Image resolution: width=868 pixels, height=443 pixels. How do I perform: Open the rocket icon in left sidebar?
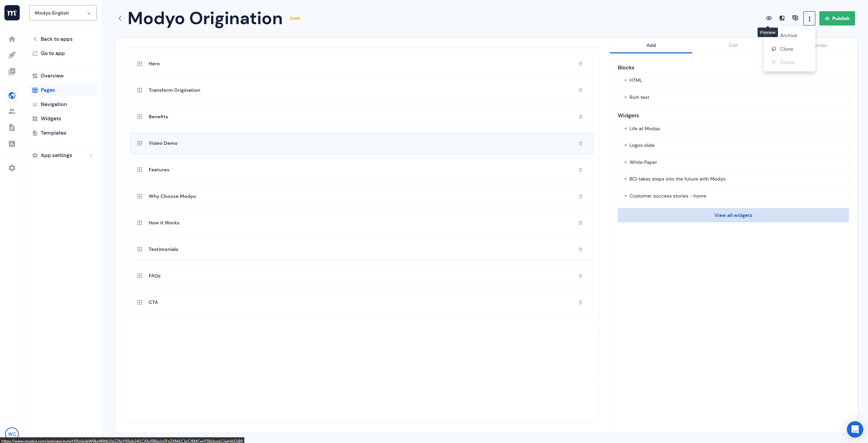point(12,55)
